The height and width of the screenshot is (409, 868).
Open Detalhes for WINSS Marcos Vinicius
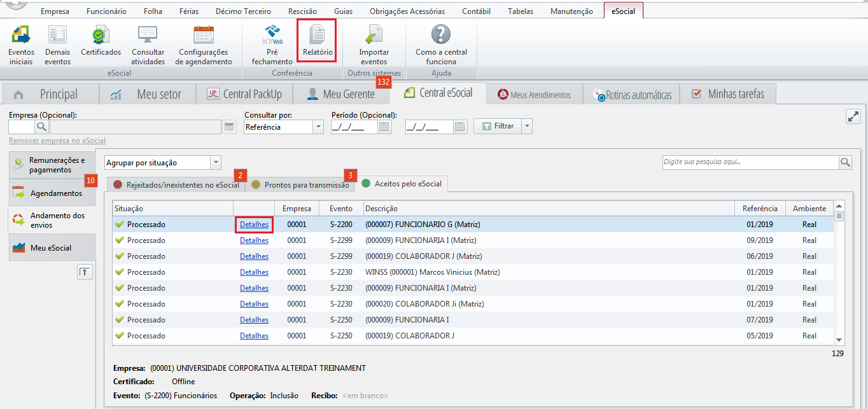(254, 272)
